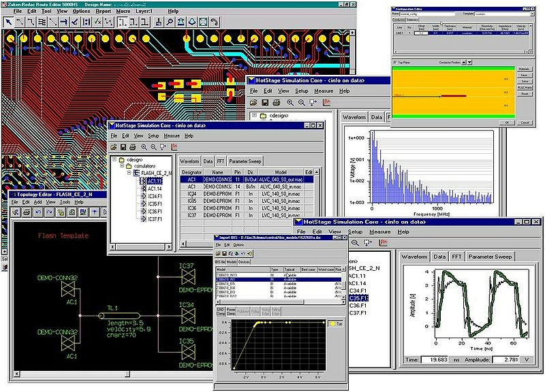This screenshot has width=545, height=392.
Task: Select the arrow pointer tool in Route Editor
Action: coord(8,22)
